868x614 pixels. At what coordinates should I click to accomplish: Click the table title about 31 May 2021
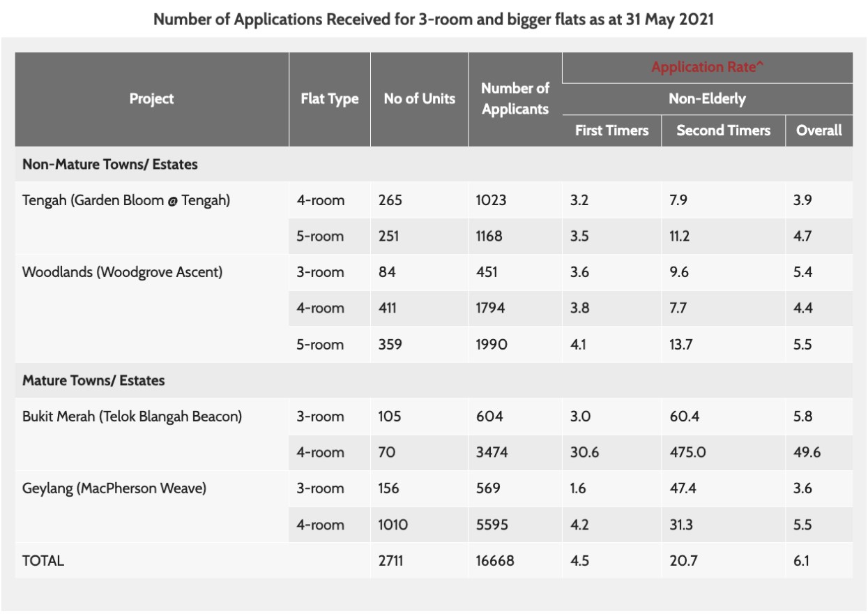click(433, 19)
